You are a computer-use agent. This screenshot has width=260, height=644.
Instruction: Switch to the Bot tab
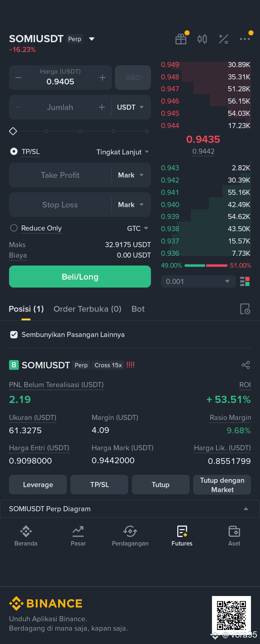coord(138,309)
